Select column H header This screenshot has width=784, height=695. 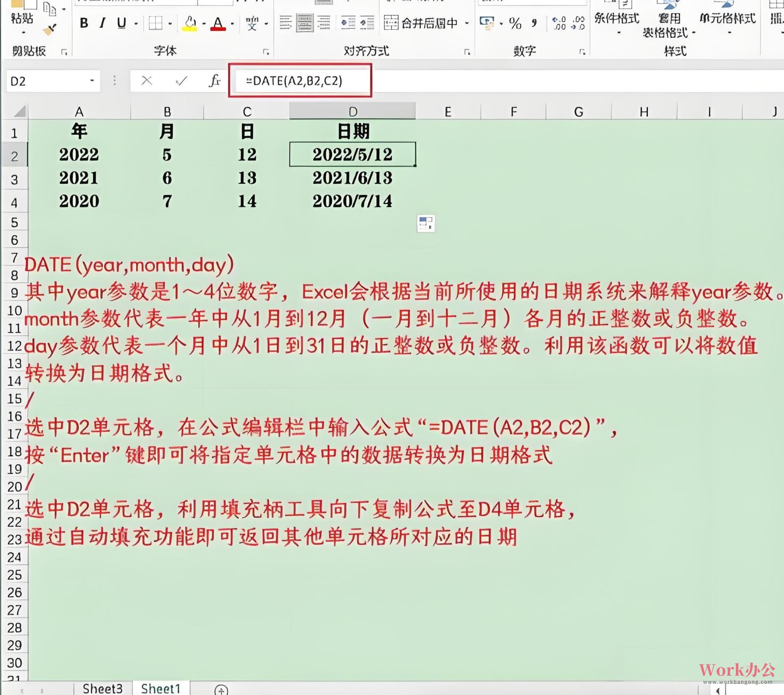click(644, 112)
